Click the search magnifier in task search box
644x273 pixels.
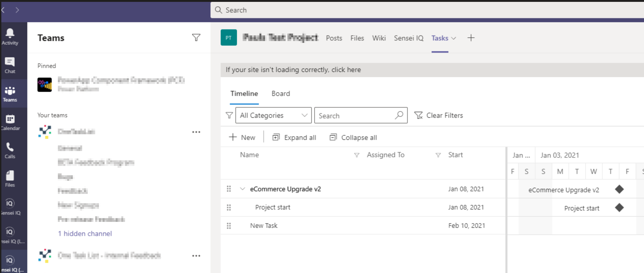[399, 115]
